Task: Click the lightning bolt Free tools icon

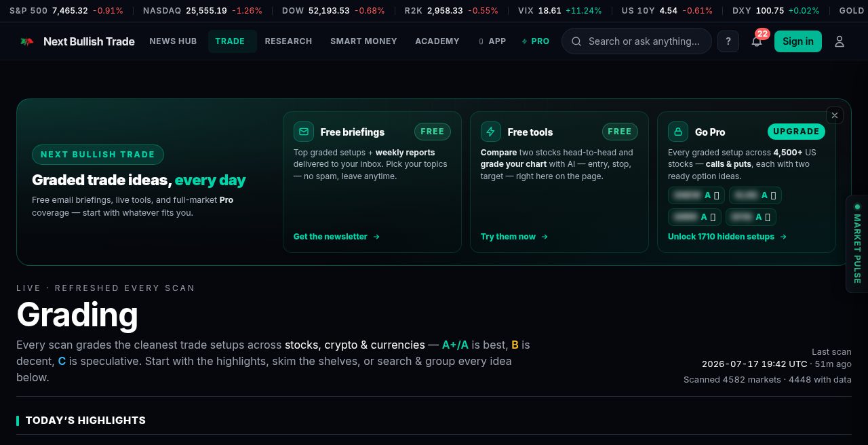Action: [x=491, y=132]
